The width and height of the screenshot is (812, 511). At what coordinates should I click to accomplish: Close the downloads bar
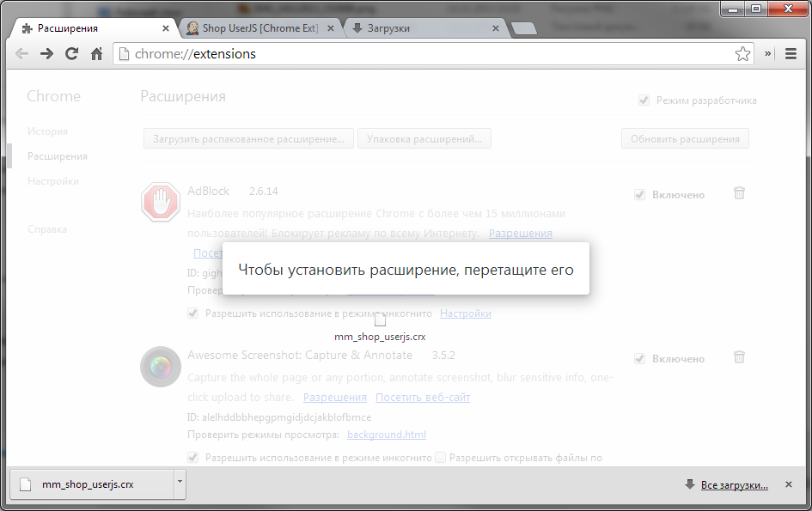[789, 484]
